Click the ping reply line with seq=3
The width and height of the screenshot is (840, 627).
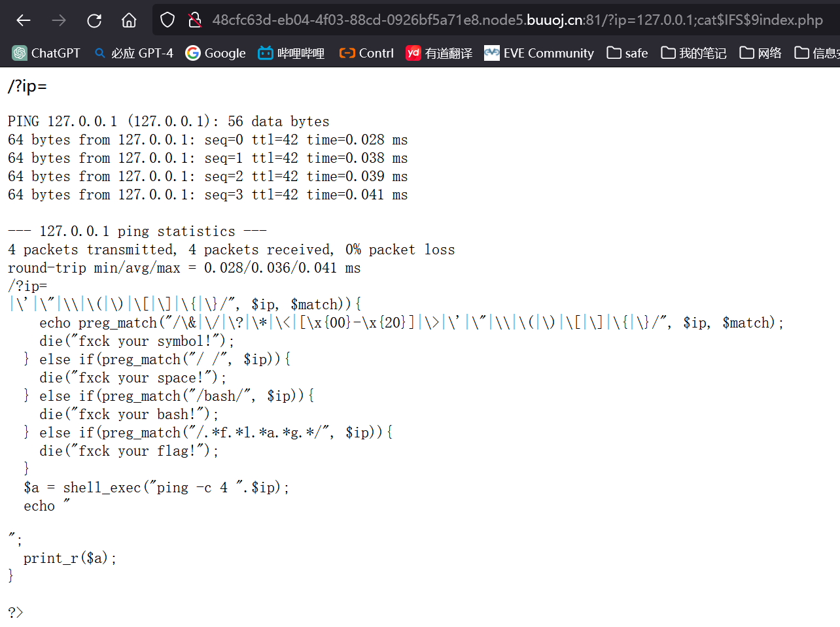click(x=208, y=195)
